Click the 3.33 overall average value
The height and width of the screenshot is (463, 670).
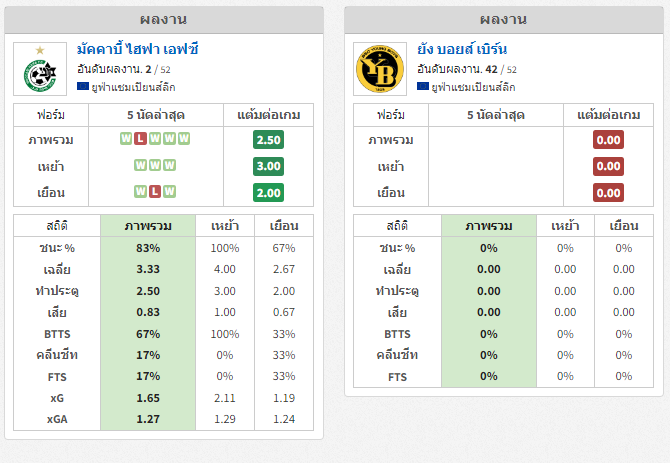(x=148, y=270)
